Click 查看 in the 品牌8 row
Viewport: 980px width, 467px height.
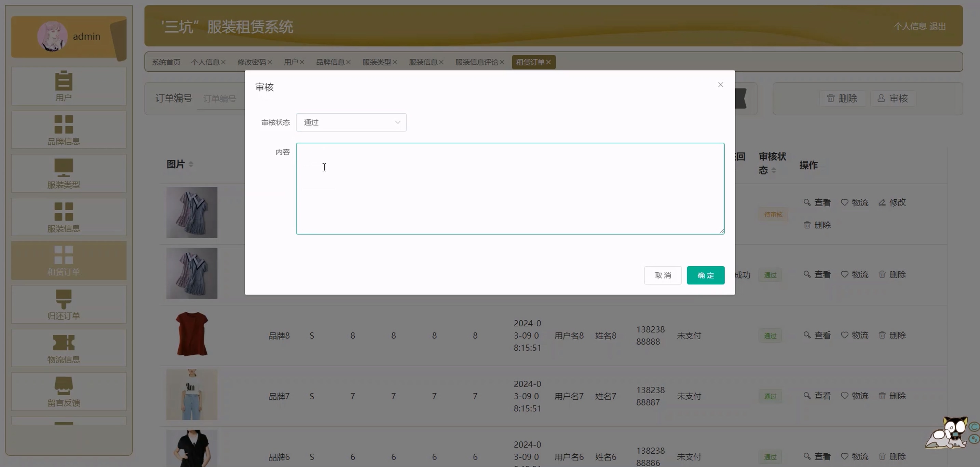817,335
